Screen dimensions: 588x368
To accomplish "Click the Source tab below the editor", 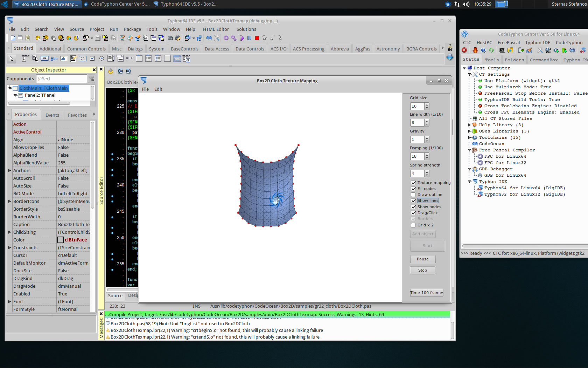I will coord(115,296).
